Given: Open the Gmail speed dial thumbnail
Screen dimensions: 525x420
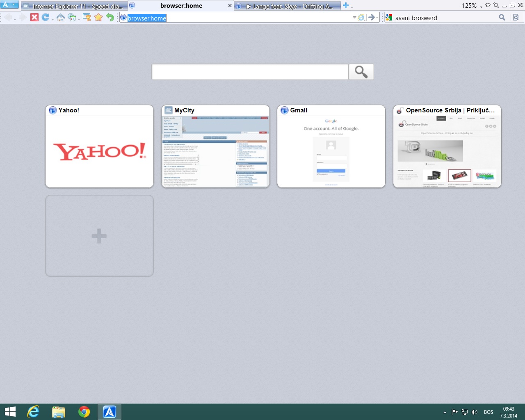Looking at the screenshot, I should [331, 146].
